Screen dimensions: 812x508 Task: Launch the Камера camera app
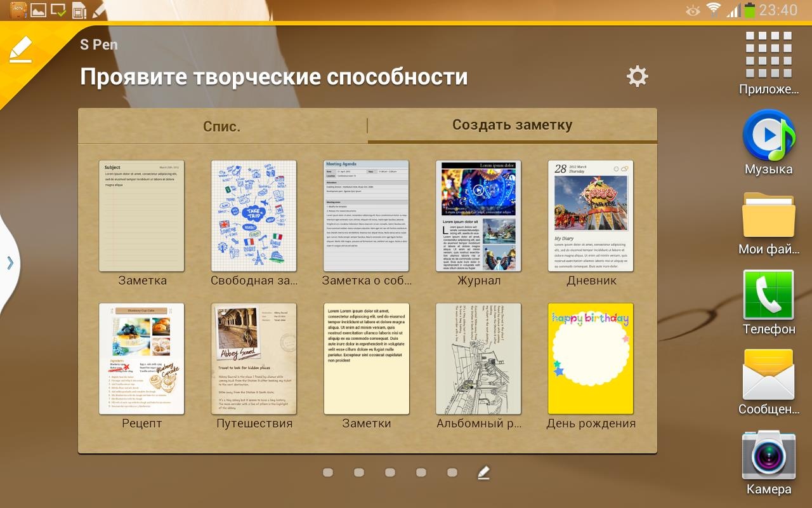point(768,456)
